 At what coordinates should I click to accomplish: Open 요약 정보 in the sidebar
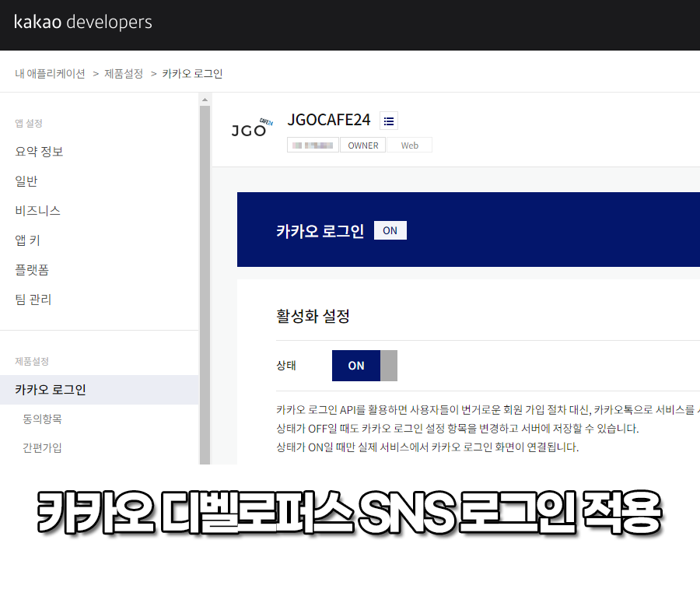tap(40, 152)
